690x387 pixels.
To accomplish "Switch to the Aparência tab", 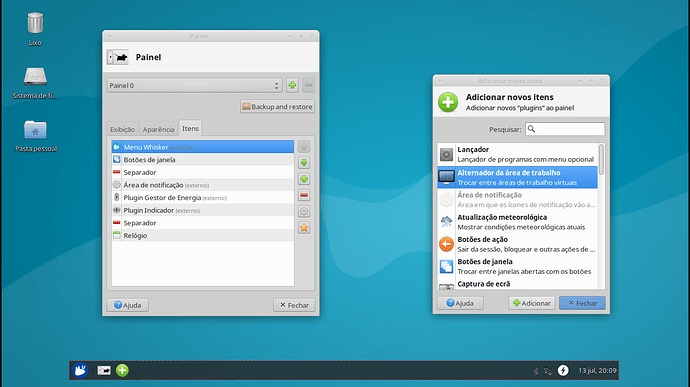I will 158,129.
